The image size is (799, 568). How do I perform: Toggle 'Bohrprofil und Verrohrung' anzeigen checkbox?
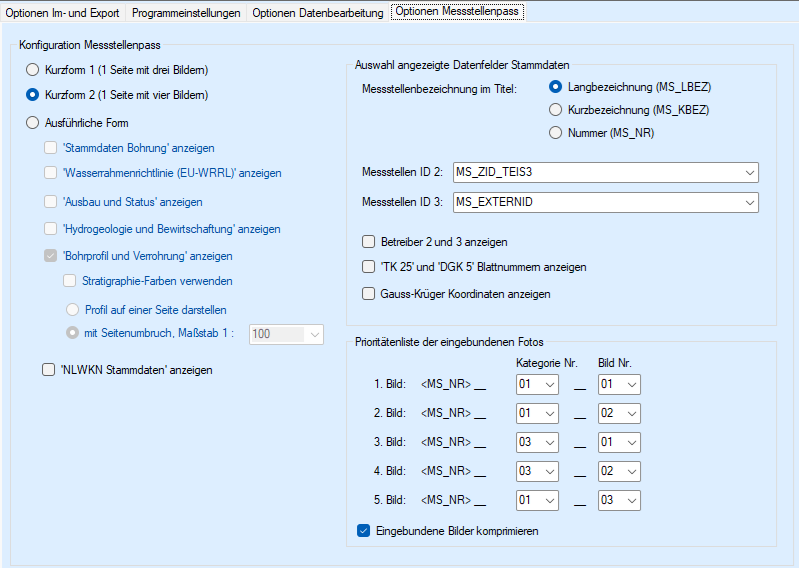pos(50,256)
